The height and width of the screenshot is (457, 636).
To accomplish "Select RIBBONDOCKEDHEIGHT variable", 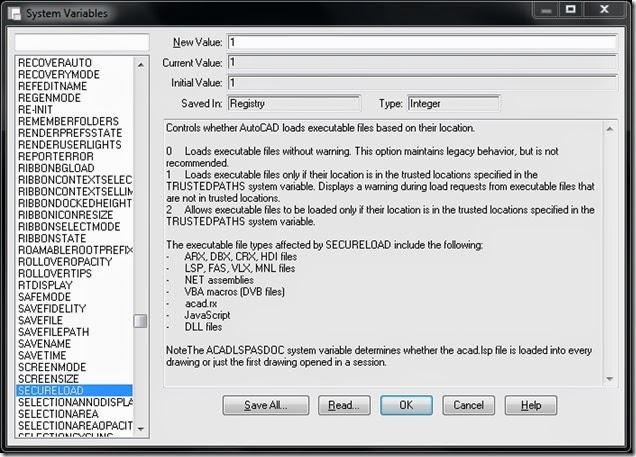I will click(x=75, y=204).
